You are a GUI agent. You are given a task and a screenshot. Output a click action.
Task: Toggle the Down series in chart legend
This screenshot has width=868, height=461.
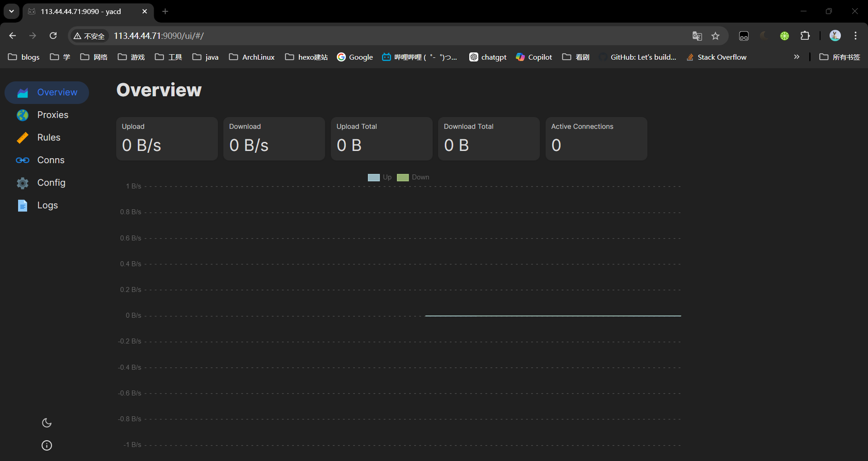pos(413,177)
